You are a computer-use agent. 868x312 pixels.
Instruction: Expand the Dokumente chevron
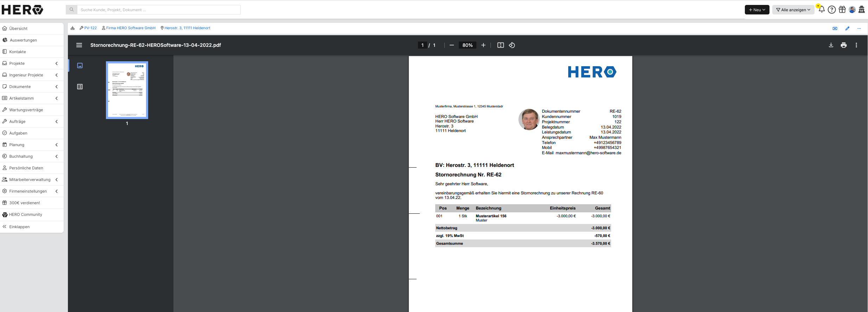pyautogui.click(x=57, y=87)
